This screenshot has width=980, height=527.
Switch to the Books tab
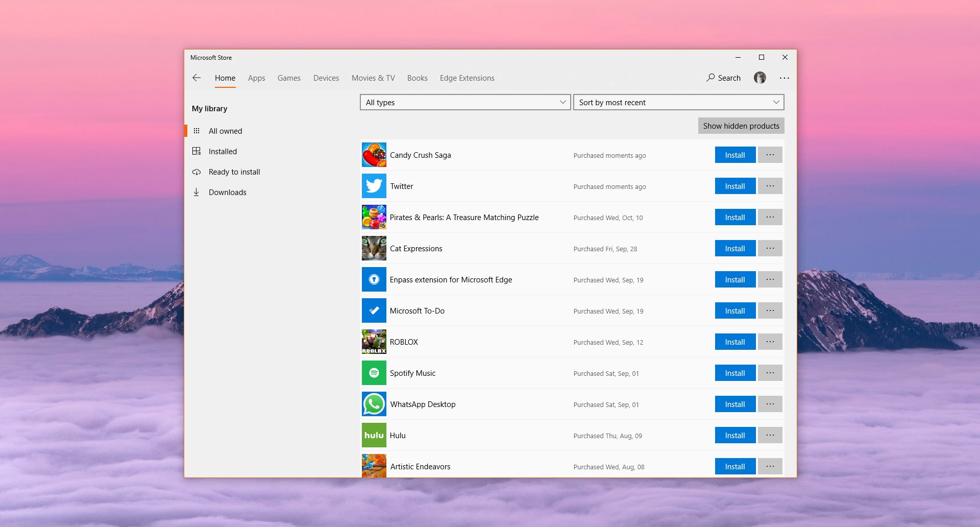click(x=418, y=78)
